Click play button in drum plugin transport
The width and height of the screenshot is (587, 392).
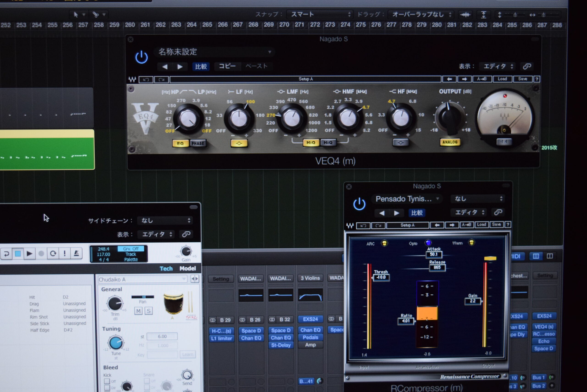point(30,254)
